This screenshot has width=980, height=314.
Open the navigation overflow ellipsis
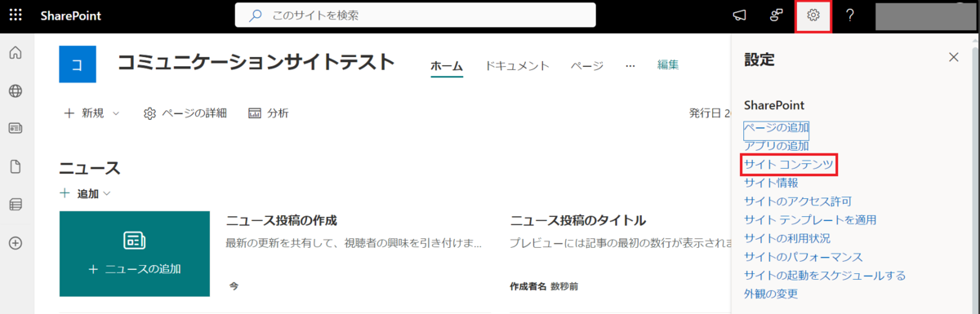coord(630,65)
